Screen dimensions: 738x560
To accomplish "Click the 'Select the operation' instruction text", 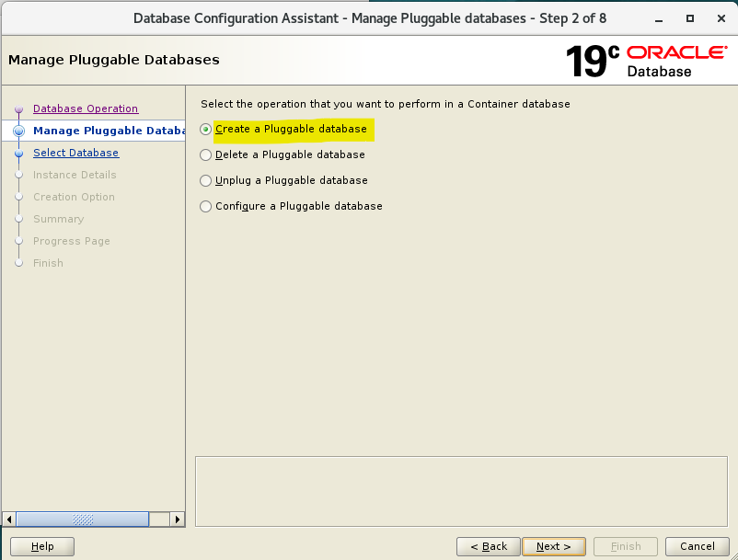I will click(385, 104).
